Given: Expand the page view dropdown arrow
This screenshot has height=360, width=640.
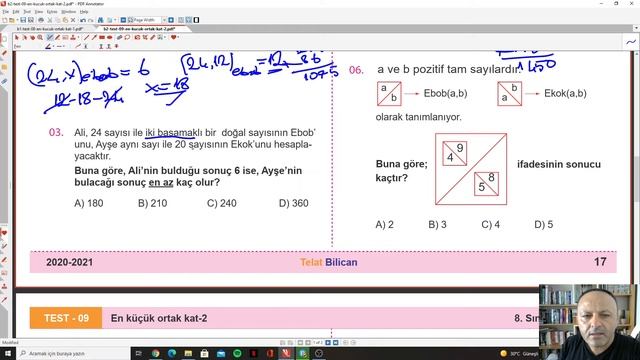Looking at the screenshot, I should [x=114, y=20].
